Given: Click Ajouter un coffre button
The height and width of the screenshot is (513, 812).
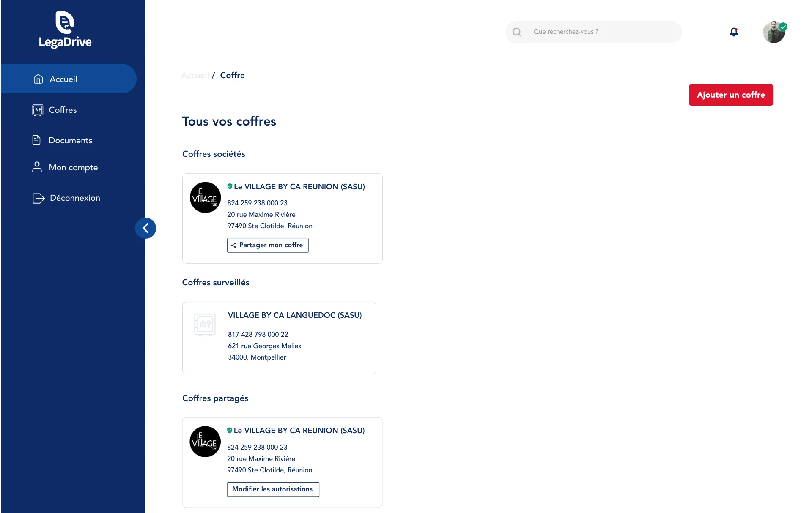Looking at the screenshot, I should pos(731,95).
